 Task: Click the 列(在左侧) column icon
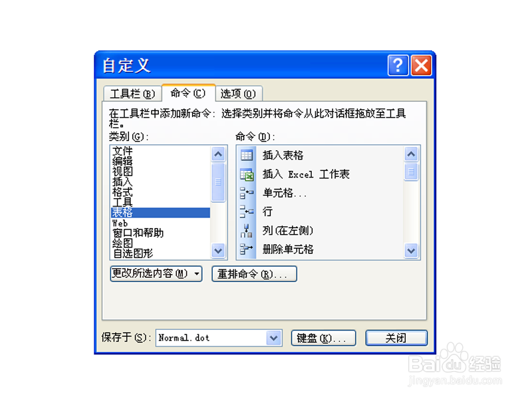click(x=247, y=231)
